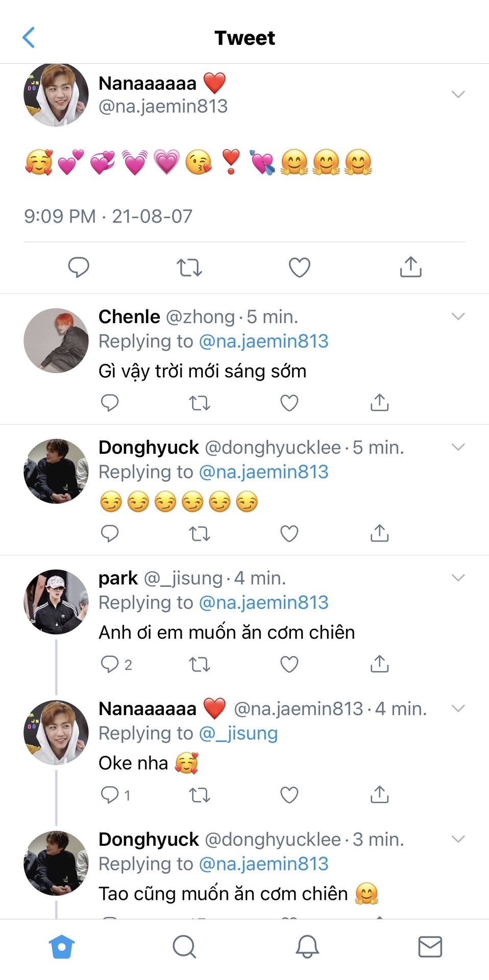Switch to the Search tab
Screen dimensions: 489x980
coord(184,947)
